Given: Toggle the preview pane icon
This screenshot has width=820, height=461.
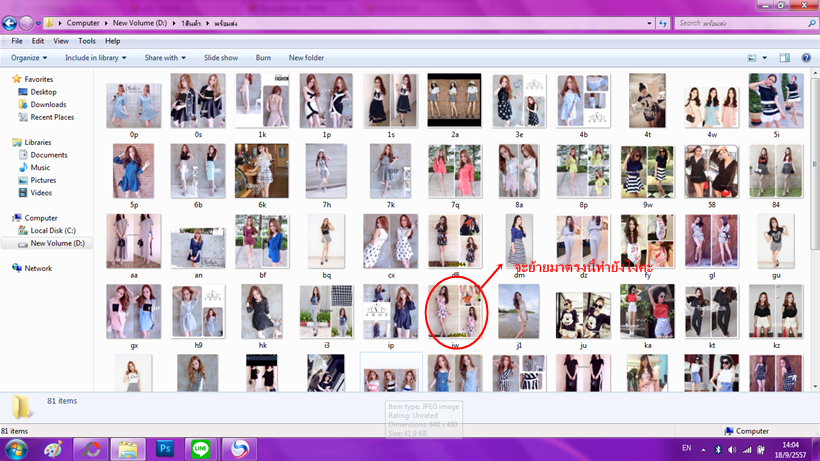Looking at the screenshot, I should (785, 58).
